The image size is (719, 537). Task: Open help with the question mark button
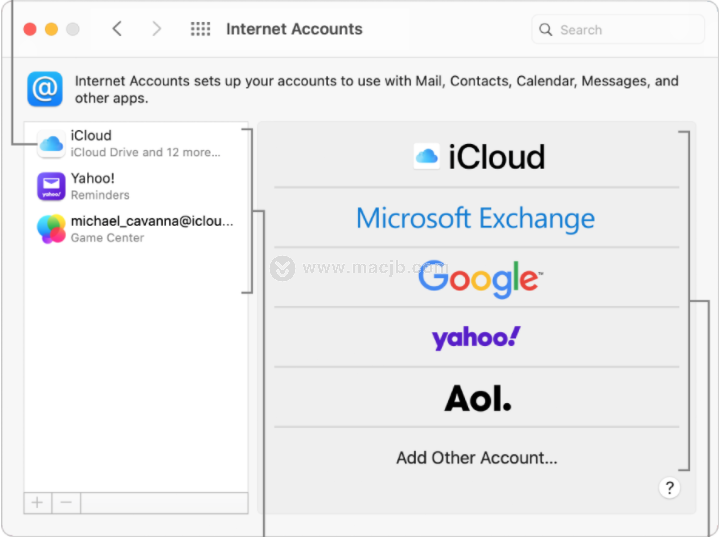point(669,488)
